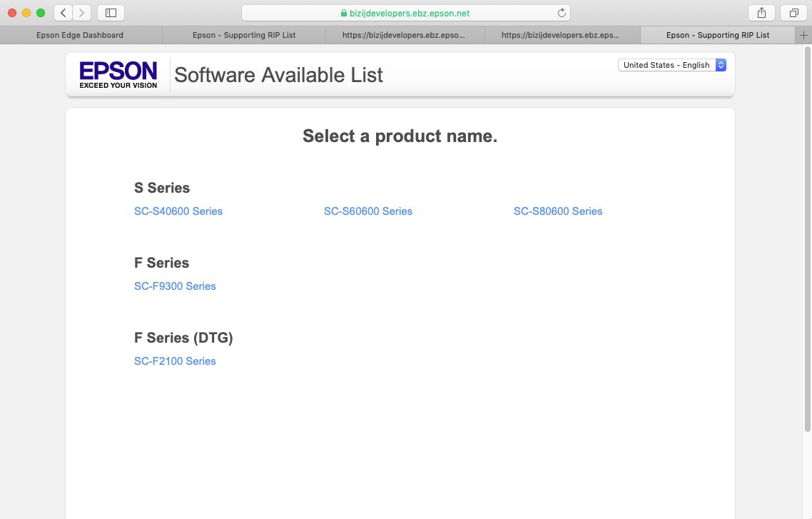Screen dimensions: 812x519
Task: Select the SC-F2100 Series DTG product
Action: coord(175,361)
